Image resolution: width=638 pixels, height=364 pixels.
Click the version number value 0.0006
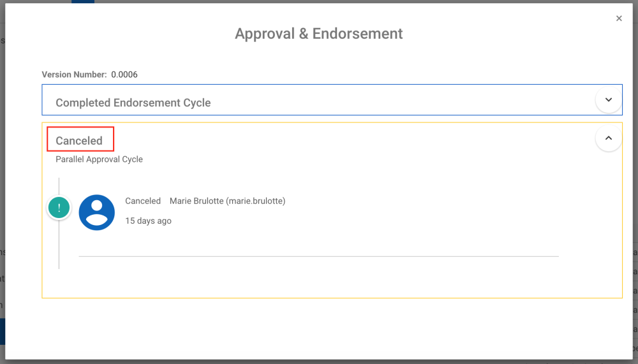click(x=124, y=75)
